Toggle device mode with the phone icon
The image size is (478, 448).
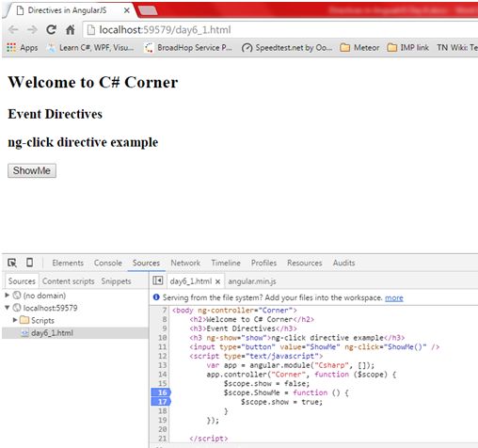click(29, 263)
